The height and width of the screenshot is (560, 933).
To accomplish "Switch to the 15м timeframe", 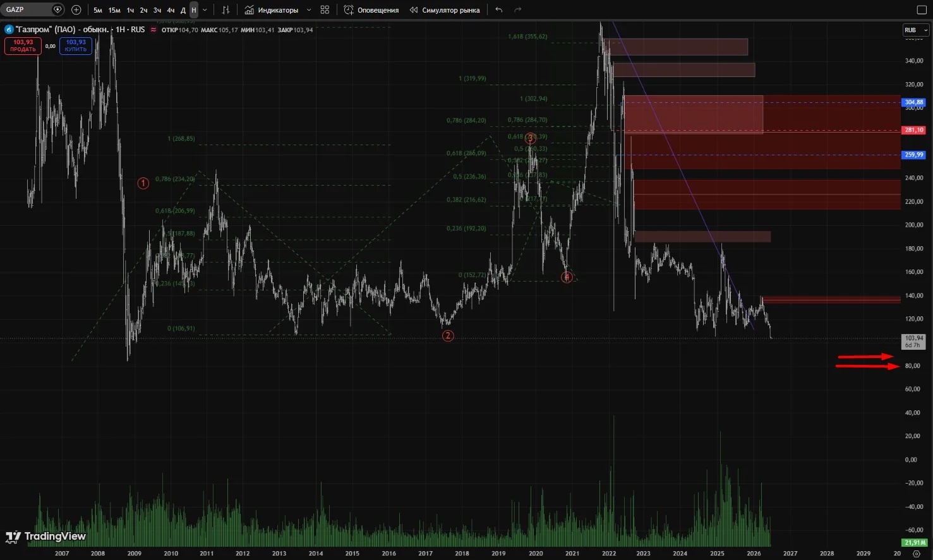I will point(114,10).
